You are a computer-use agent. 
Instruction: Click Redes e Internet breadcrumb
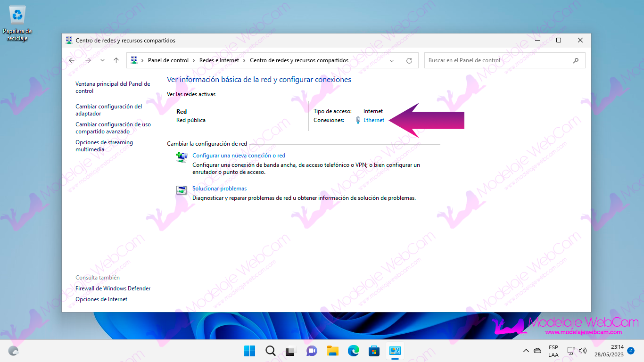[x=219, y=60]
